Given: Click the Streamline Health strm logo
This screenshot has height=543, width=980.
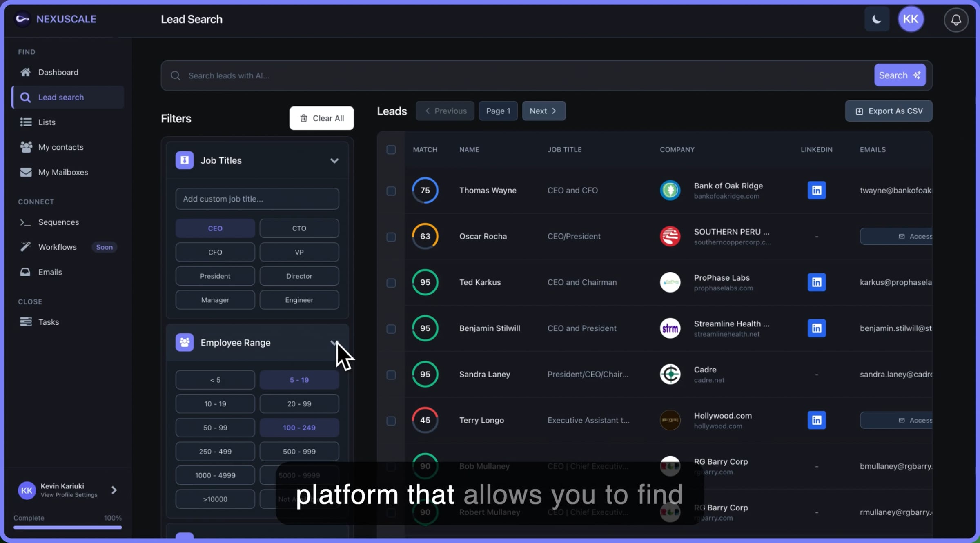Looking at the screenshot, I should point(670,328).
